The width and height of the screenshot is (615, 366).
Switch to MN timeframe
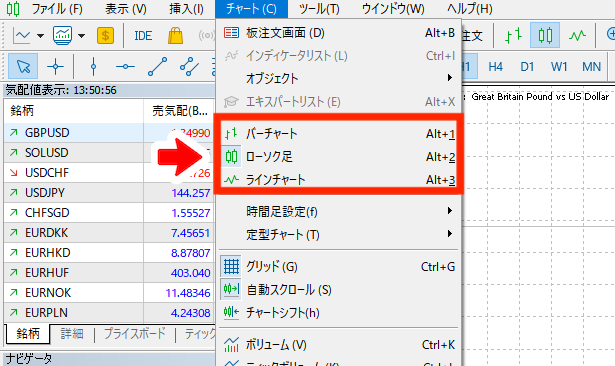point(591,67)
